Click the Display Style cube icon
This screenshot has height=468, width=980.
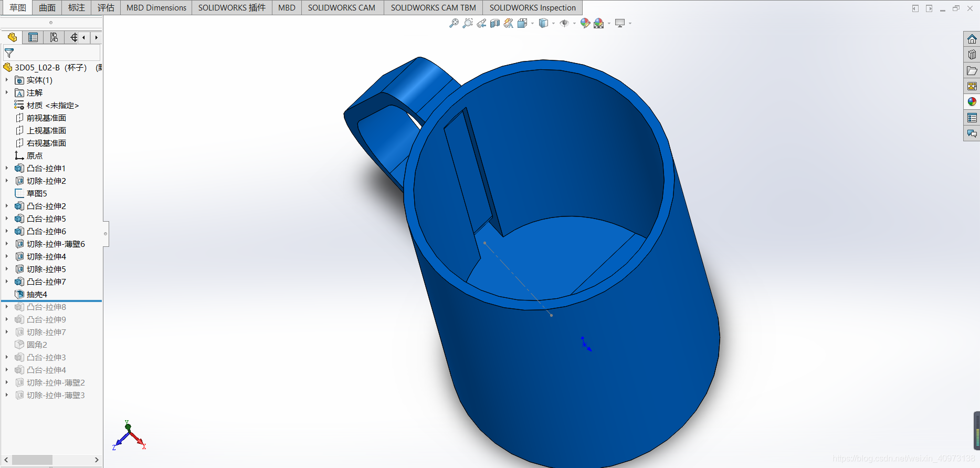pyautogui.click(x=543, y=23)
